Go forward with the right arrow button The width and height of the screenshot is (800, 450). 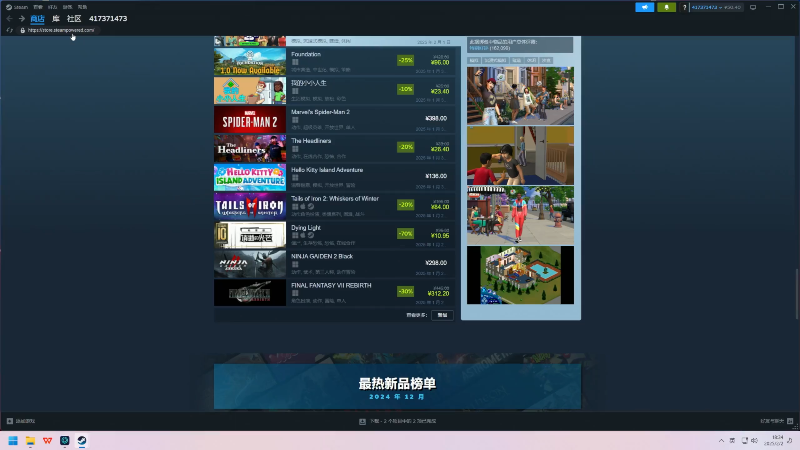pos(22,18)
